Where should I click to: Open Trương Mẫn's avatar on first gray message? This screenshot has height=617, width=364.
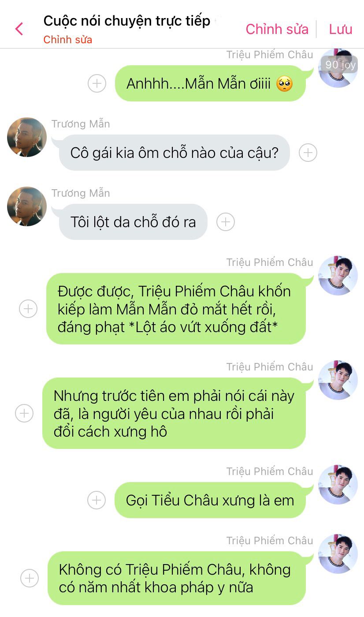click(27, 137)
